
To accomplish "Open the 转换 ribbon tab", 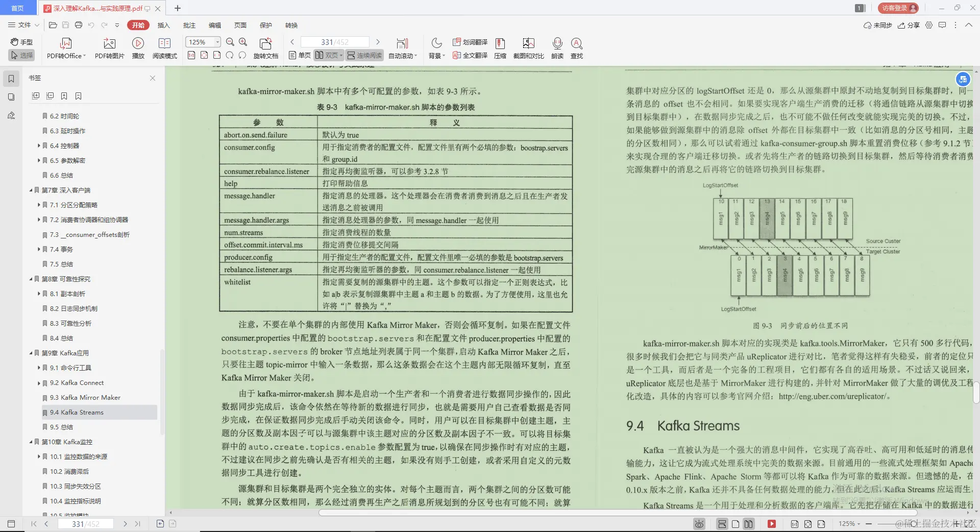I will [291, 25].
